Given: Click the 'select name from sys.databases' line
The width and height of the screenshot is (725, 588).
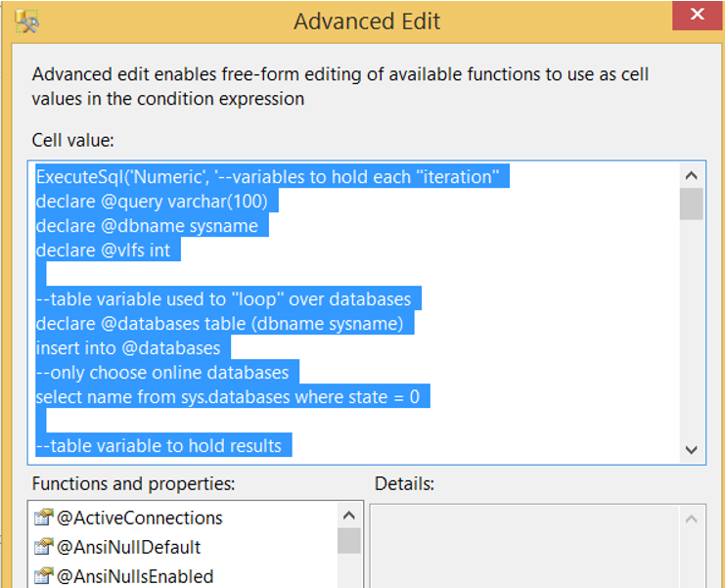Looking at the screenshot, I should point(228,397).
